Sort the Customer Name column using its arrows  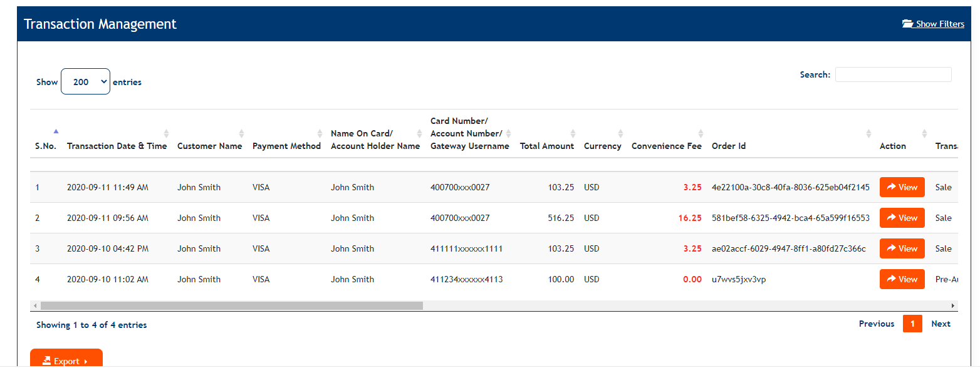pyautogui.click(x=242, y=133)
